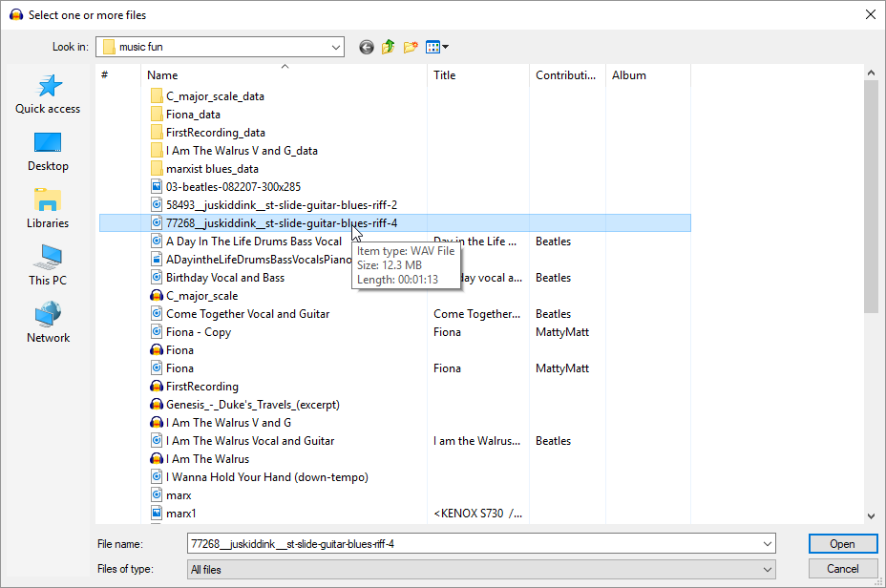Open the File name history dropdown arrow
Image resolution: width=886 pixels, height=588 pixels.
click(x=768, y=544)
